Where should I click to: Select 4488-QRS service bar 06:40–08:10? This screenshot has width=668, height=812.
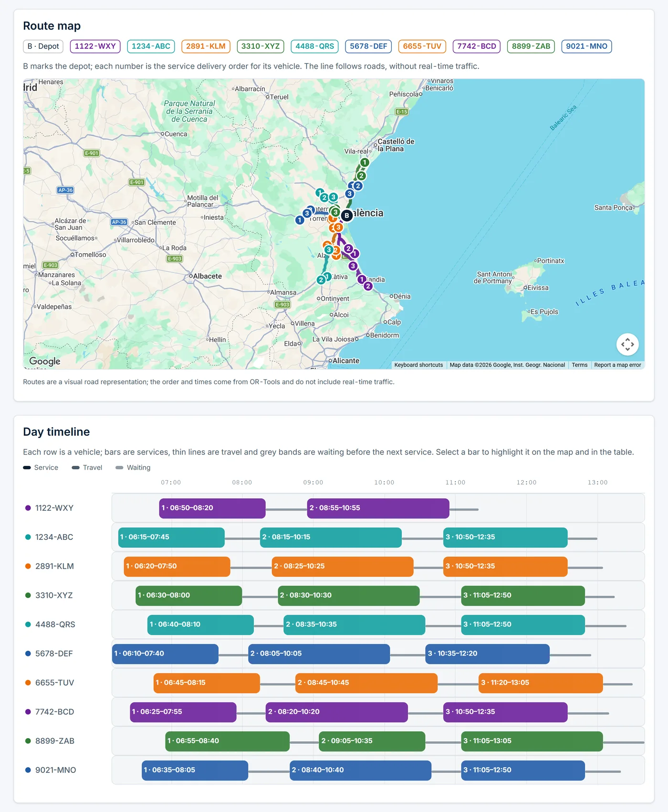(x=200, y=625)
